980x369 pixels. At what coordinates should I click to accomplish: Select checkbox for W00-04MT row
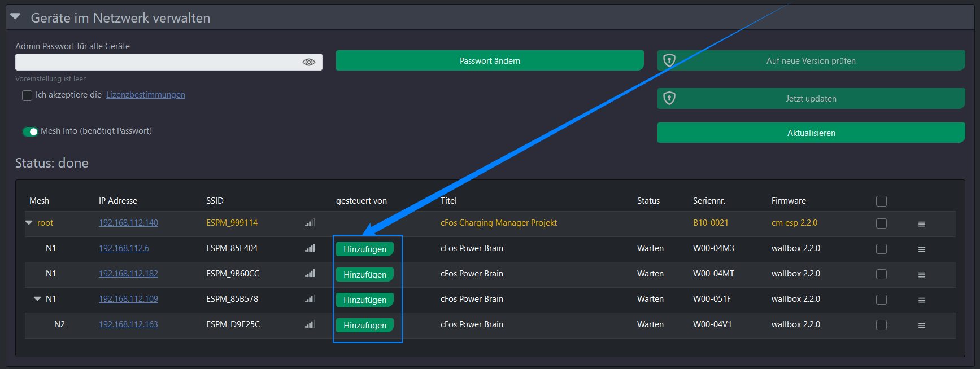click(881, 274)
